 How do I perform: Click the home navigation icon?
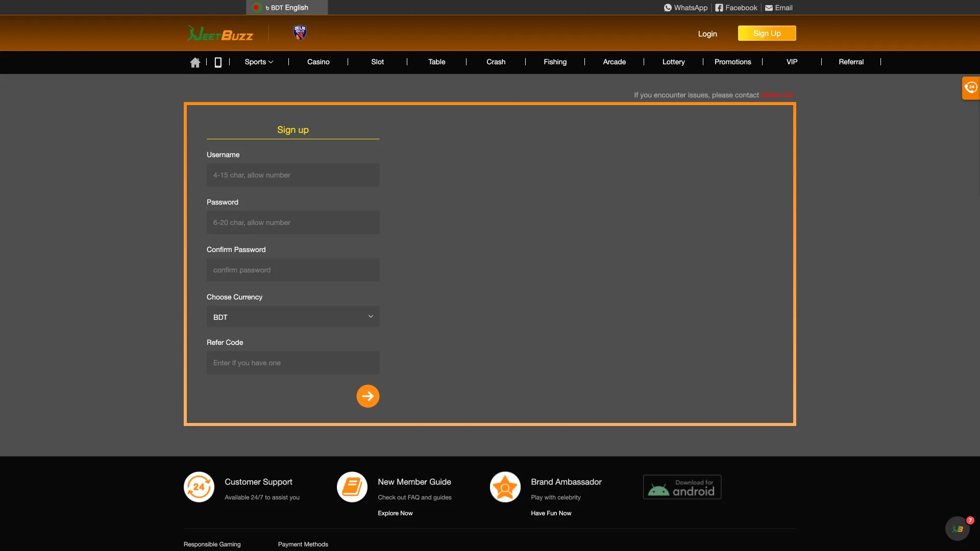tap(195, 62)
